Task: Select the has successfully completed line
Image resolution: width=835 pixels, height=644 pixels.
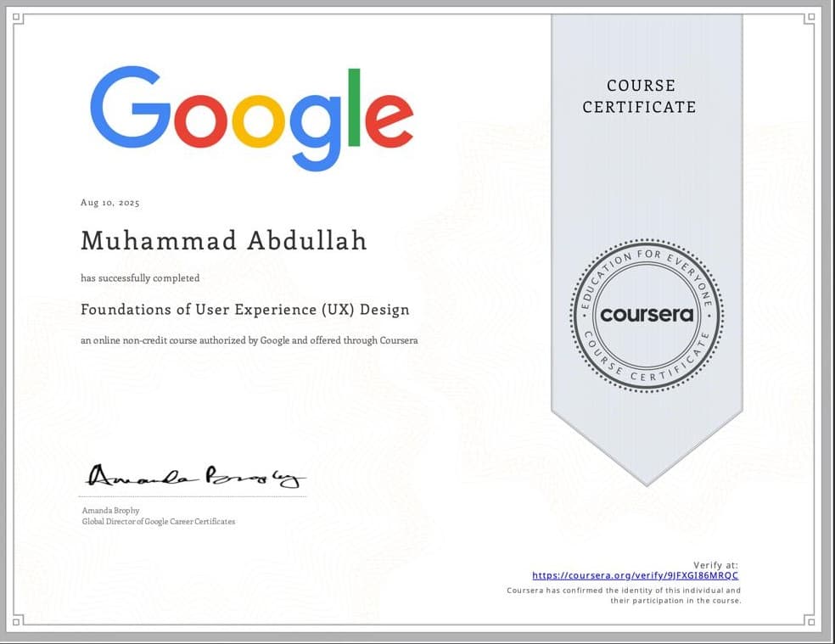Action: click(139, 277)
